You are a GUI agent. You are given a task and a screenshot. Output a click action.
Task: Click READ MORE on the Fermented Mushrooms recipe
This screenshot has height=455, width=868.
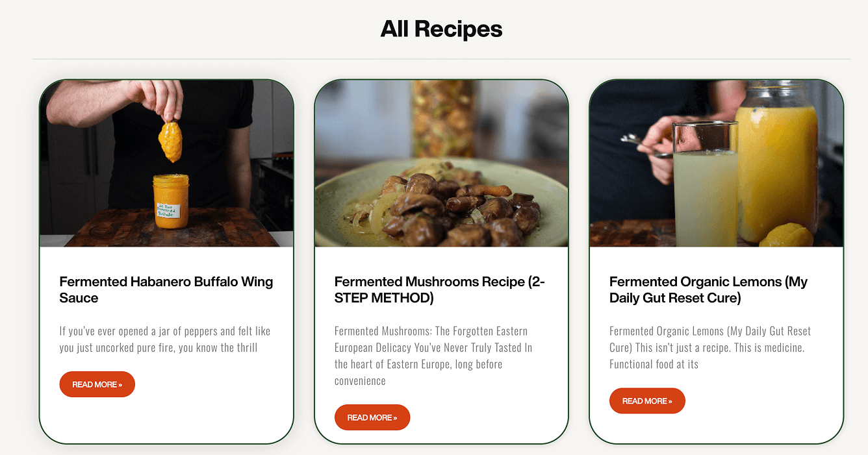tap(372, 417)
